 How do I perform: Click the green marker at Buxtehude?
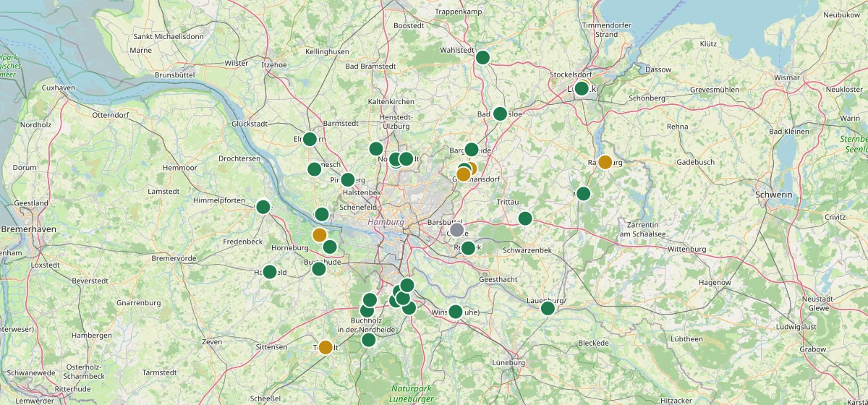319,269
